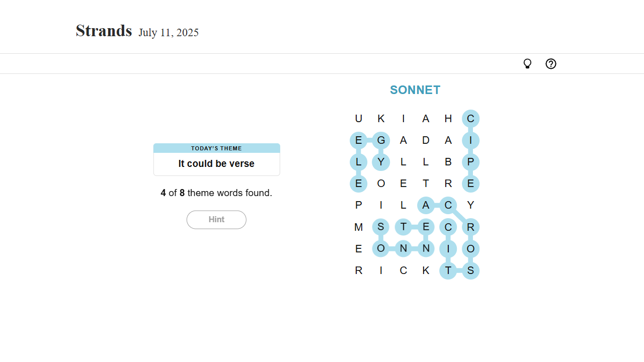
Task: Click the Today's Theme card
Action: pyautogui.click(x=216, y=159)
